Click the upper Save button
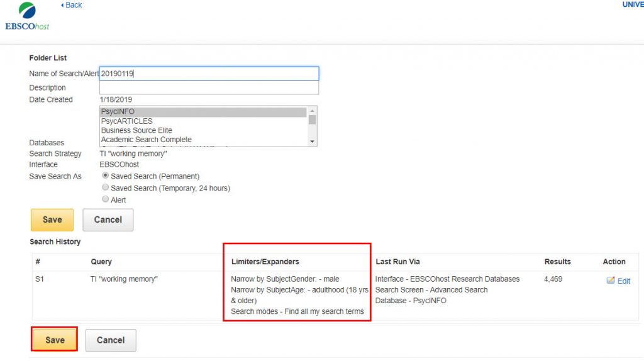 coord(52,219)
